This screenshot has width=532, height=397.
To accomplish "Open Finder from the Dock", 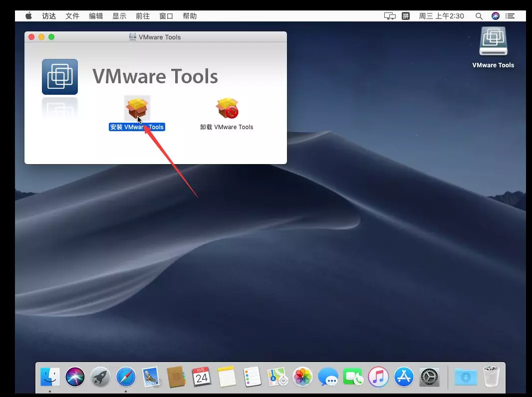I will 50,377.
